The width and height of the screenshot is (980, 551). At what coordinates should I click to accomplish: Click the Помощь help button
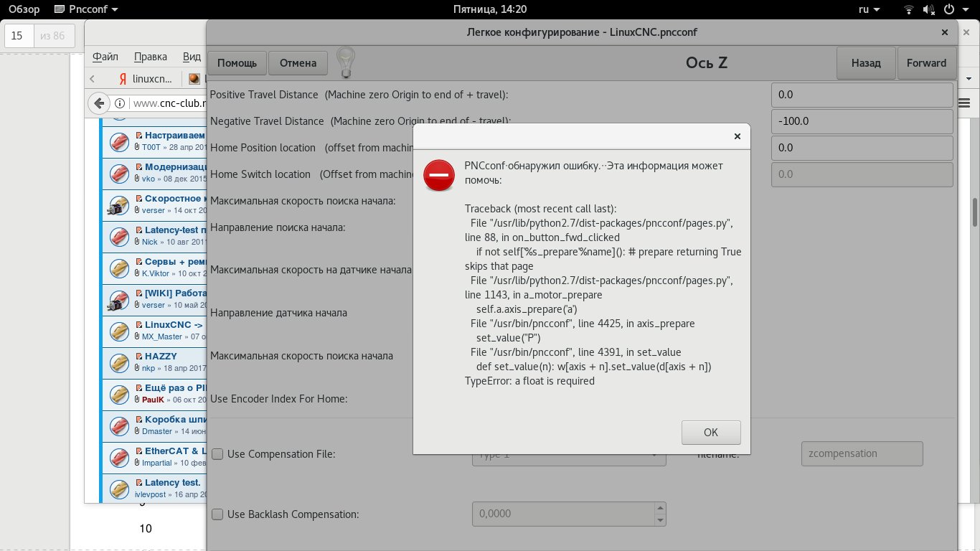pyautogui.click(x=237, y=63)
